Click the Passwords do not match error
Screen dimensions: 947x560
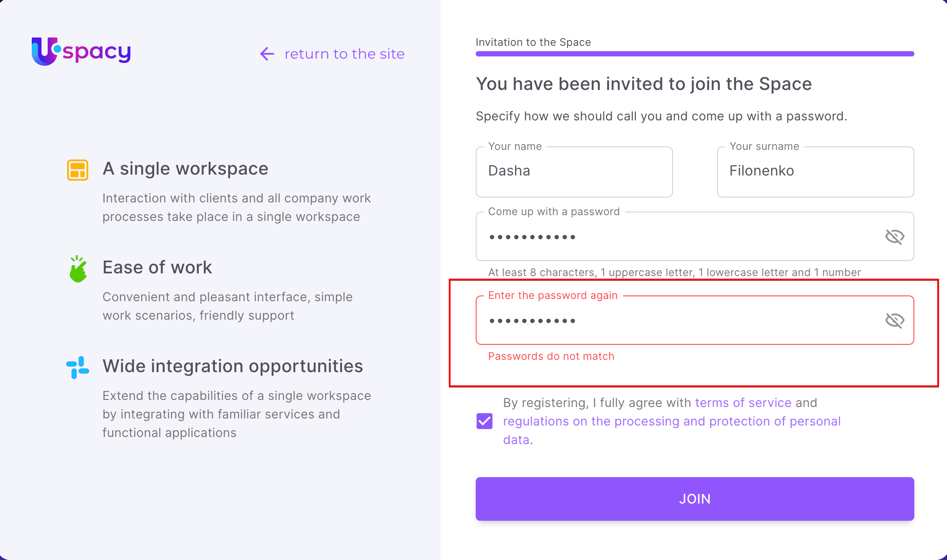click(x=551, y=356)
